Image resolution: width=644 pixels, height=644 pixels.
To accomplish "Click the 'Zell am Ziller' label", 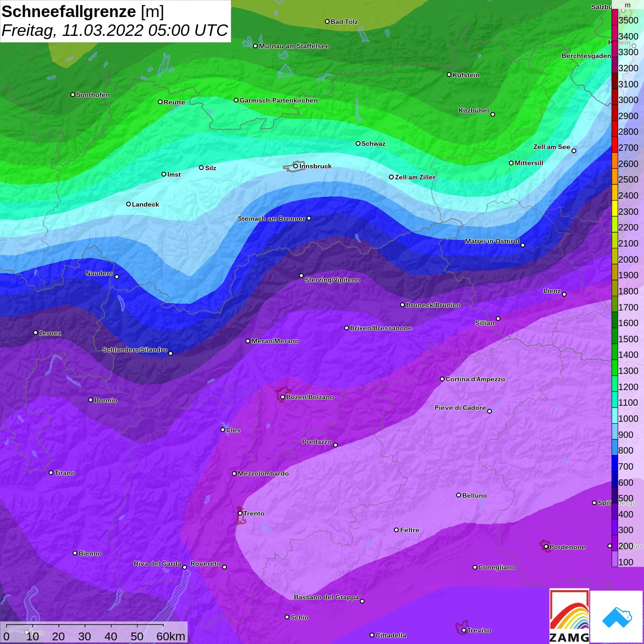I will click(415, 177).
